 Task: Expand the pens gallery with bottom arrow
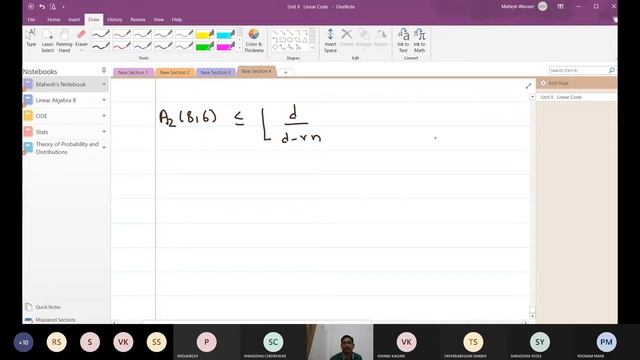(239, 48)
